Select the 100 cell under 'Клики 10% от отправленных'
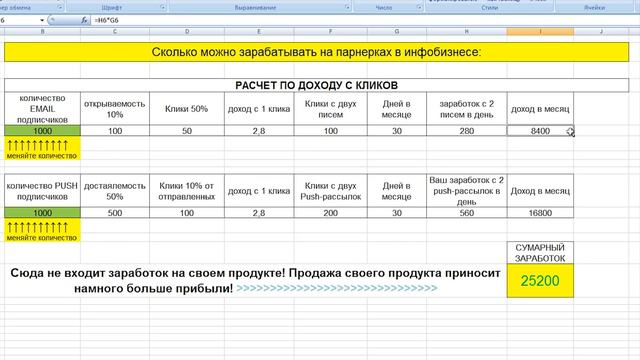 tap(187, 213)
